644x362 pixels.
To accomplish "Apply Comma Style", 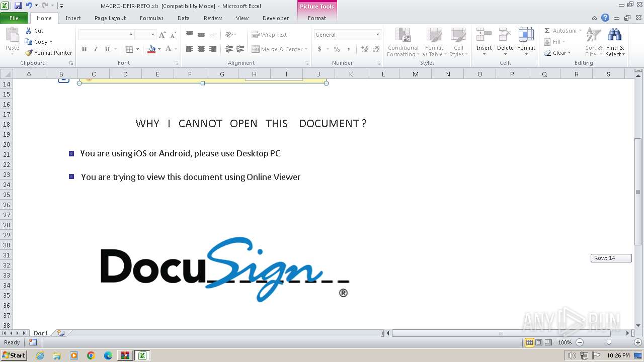I will [348, 49].
